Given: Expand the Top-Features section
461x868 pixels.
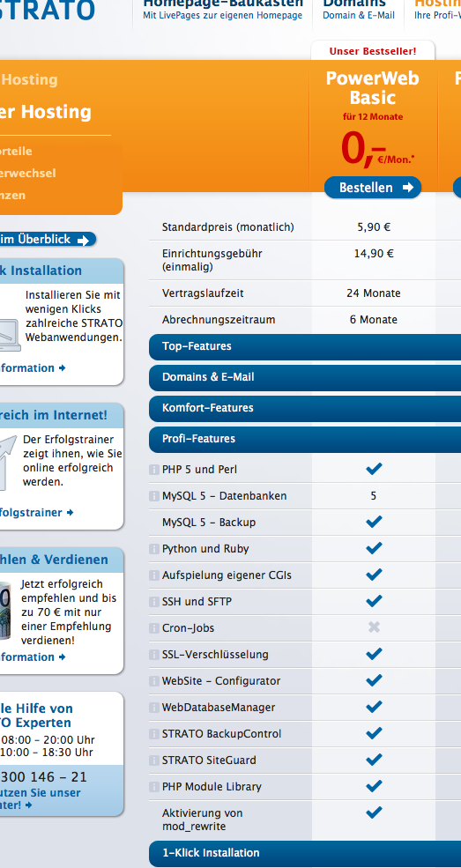Looking at the screenshot, I should pos(305,346).
